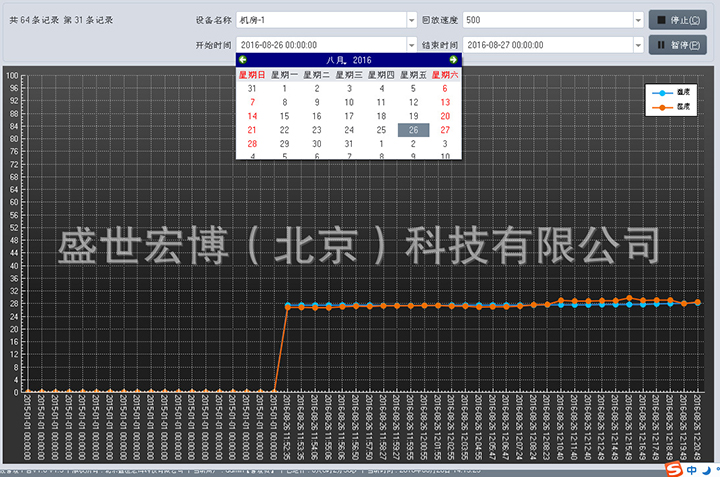The width and height of the screenshot is (720, 477).
Task: Click the start time field 2016-08-26 00:00:00
Action: click(320, 45)
